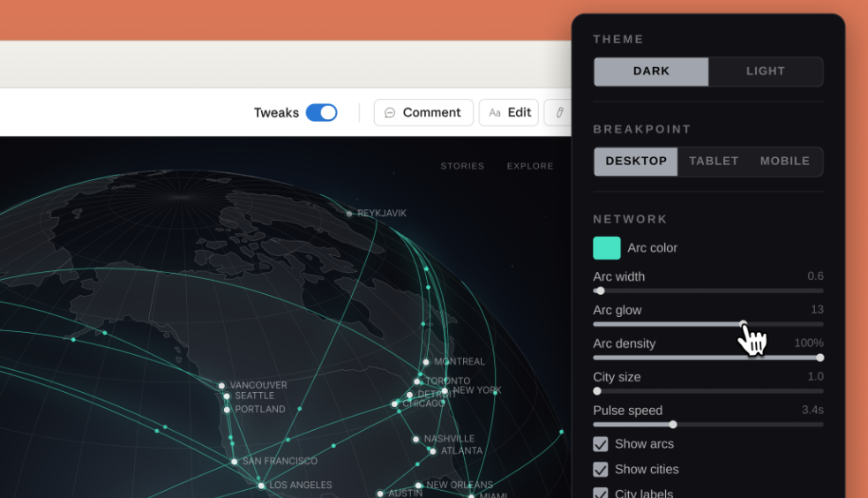868x498 pixels.
Task: Toggle the City labels checkbox
Action: [601, 493]
